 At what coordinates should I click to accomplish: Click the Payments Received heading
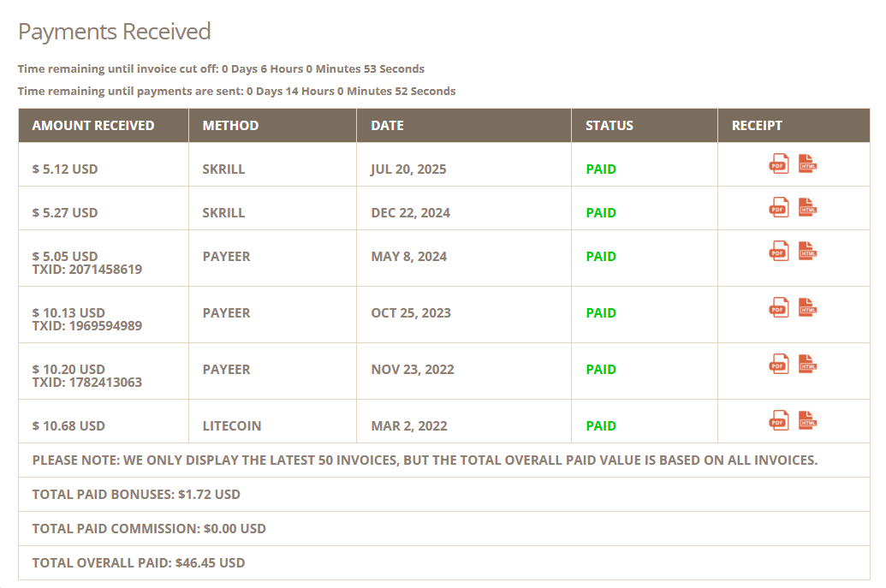click(x=114, y=32)
